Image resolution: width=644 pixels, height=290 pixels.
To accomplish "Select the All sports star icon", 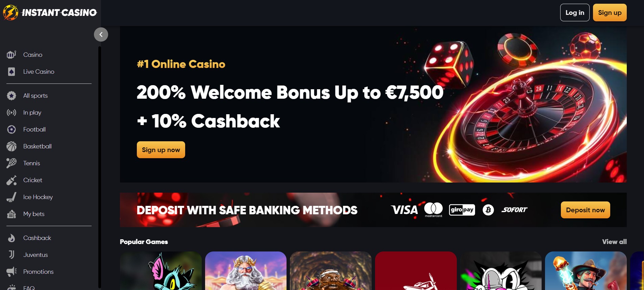I will tap(11, 96).
